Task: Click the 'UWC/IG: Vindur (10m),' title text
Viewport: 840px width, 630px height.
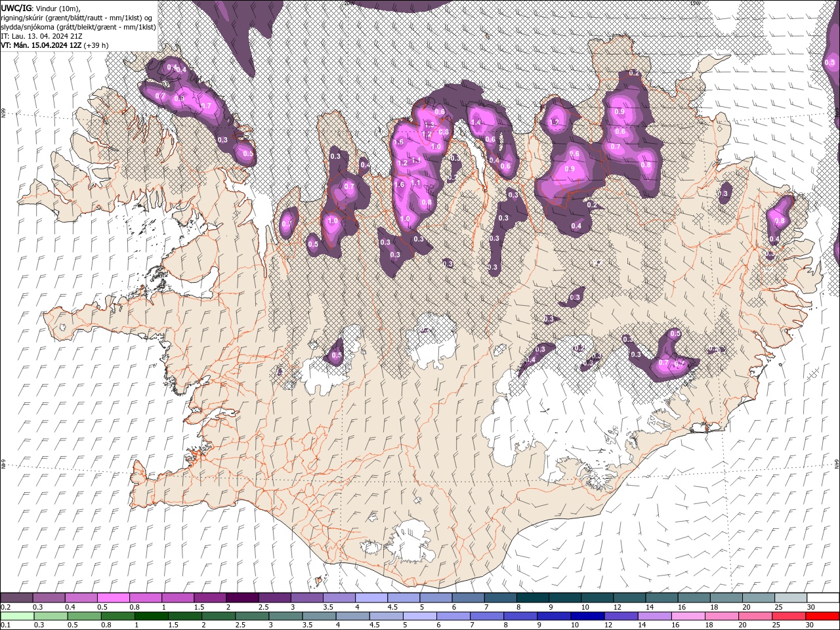Action: pos(41,7)
